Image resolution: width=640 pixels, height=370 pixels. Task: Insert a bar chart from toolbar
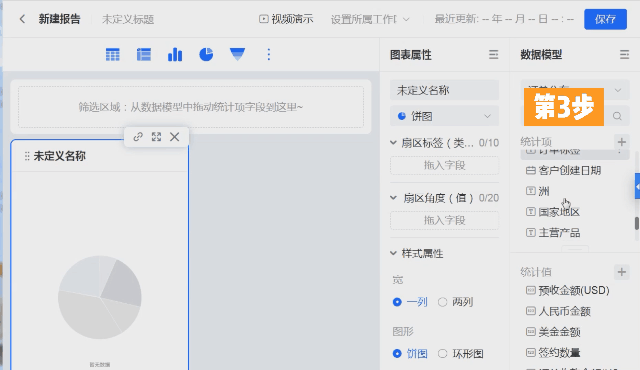[x=175, y=54]
